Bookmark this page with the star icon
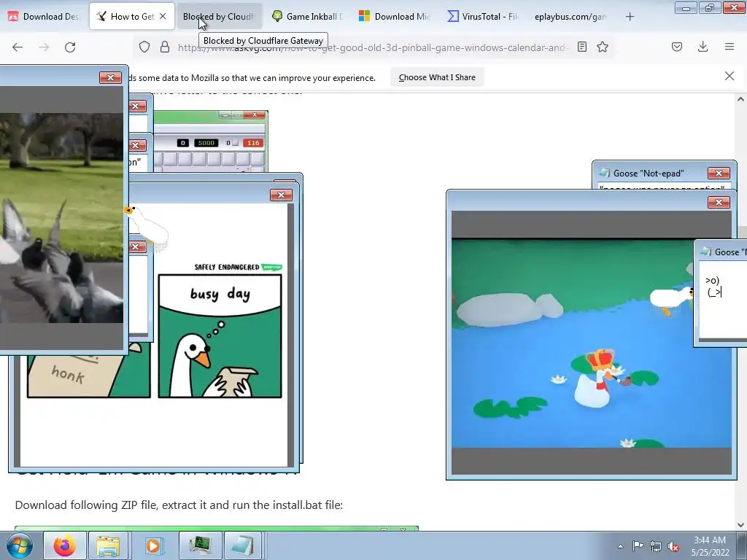Viewport: 747px width, 560px height. (603, 47)
